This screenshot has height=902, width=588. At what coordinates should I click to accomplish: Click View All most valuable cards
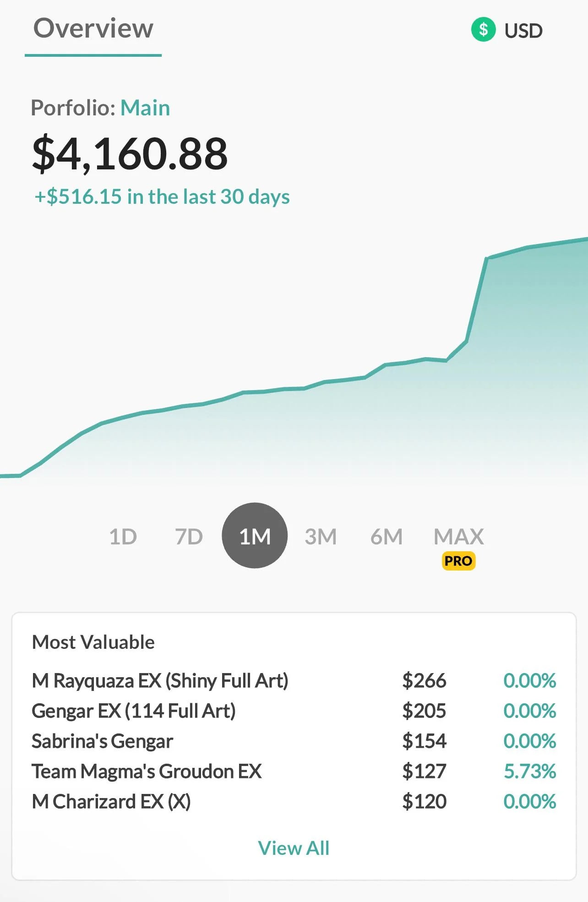coord(294,848)
